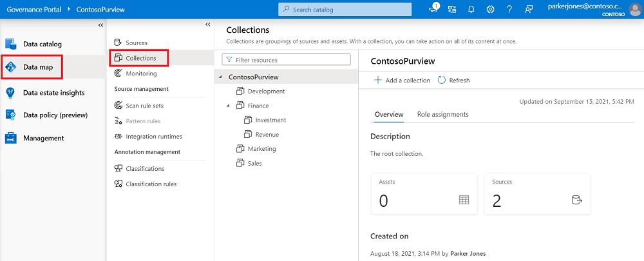Viewport: 644px width, 261px height.
Task: Open Scan rule sets menu item
Action: (144, 106)
